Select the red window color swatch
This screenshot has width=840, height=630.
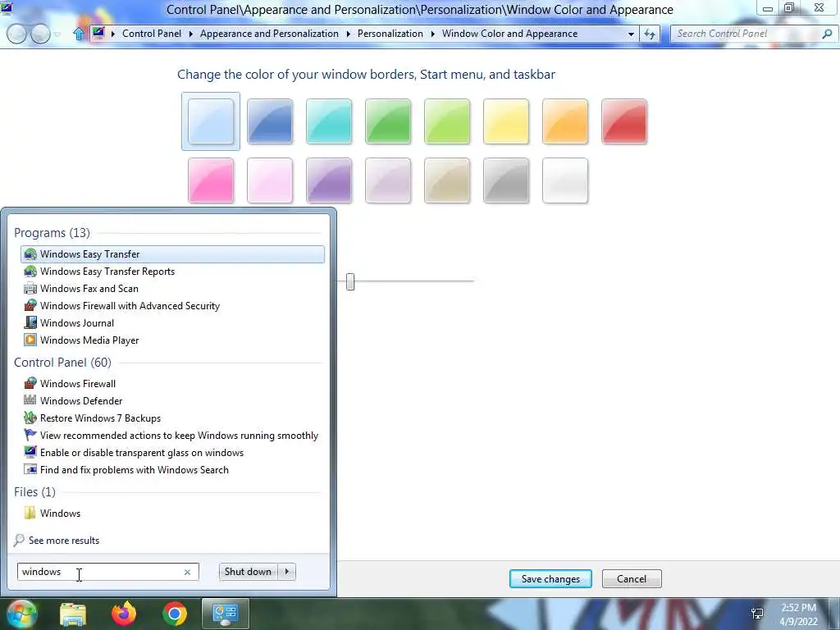(x=624, y=121)
